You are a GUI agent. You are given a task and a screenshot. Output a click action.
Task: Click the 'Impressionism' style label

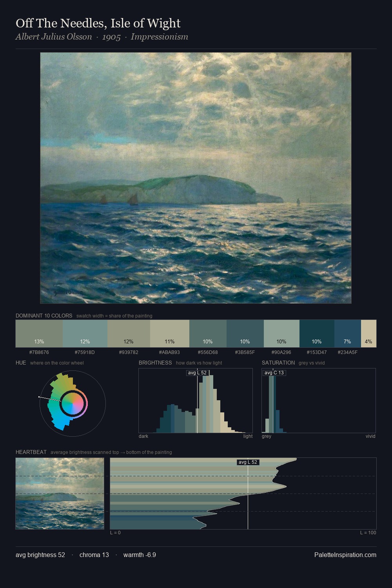160,37
